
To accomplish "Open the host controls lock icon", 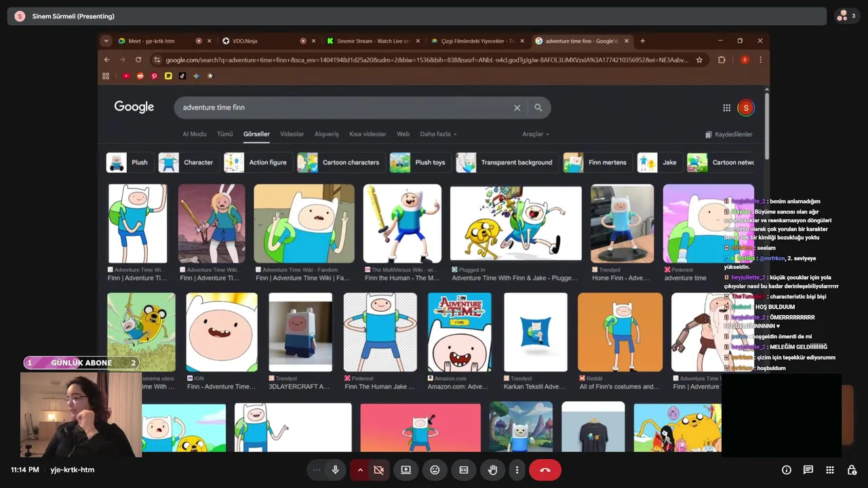I will (852, 470).
